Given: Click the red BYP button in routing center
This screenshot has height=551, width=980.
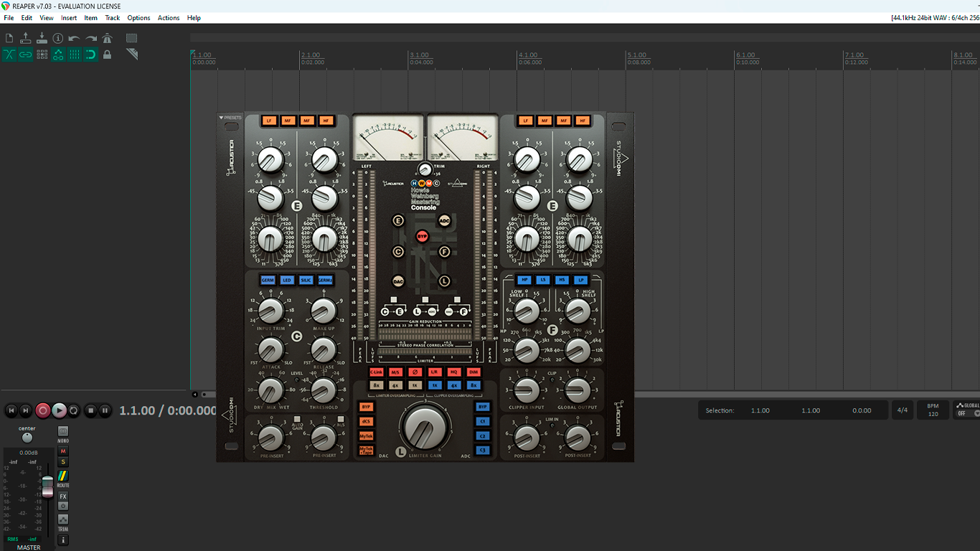Looking at the screenshot, I should click(422, 235).
